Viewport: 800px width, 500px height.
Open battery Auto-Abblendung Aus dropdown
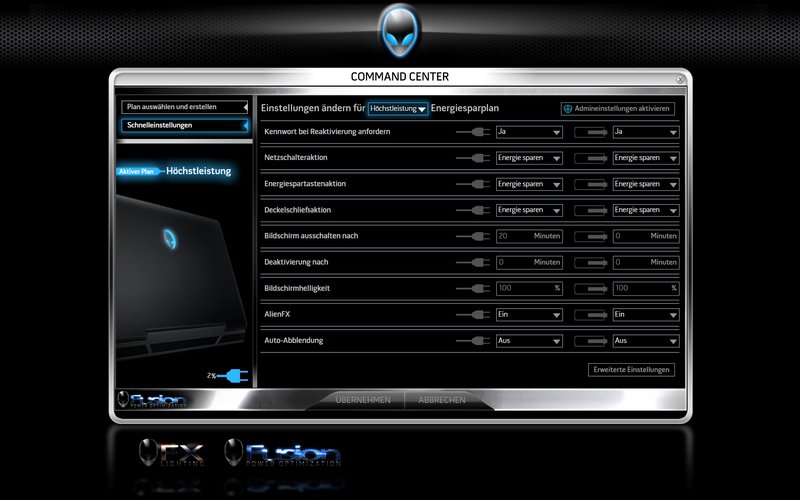(x=646, y=341)
